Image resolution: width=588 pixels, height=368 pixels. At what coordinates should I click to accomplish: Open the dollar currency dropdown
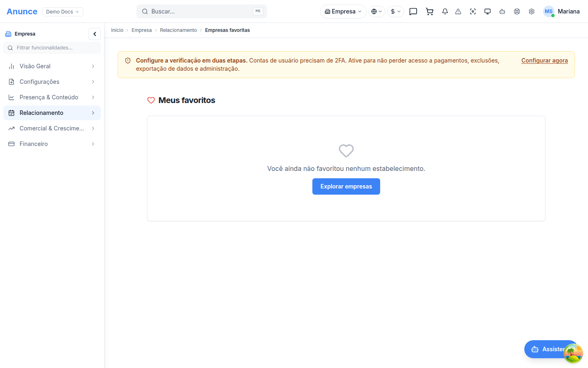coord(396,11)
